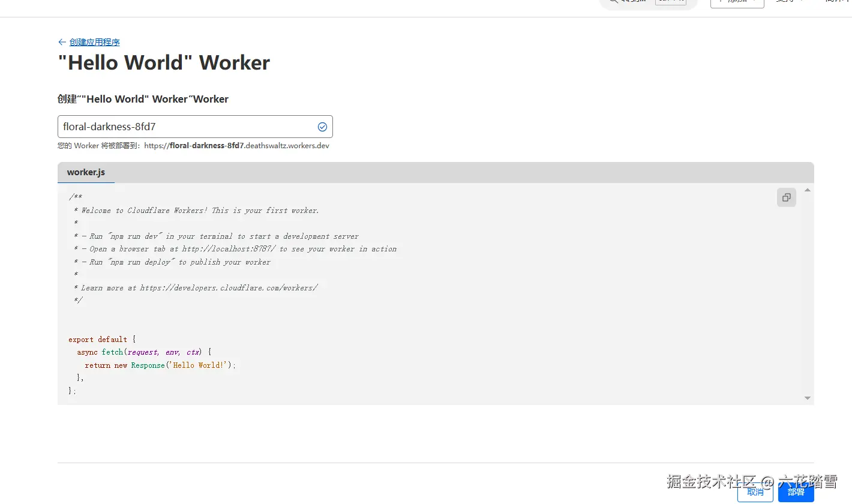Click the workers.dev deployment URL text

tap(236, 146)
